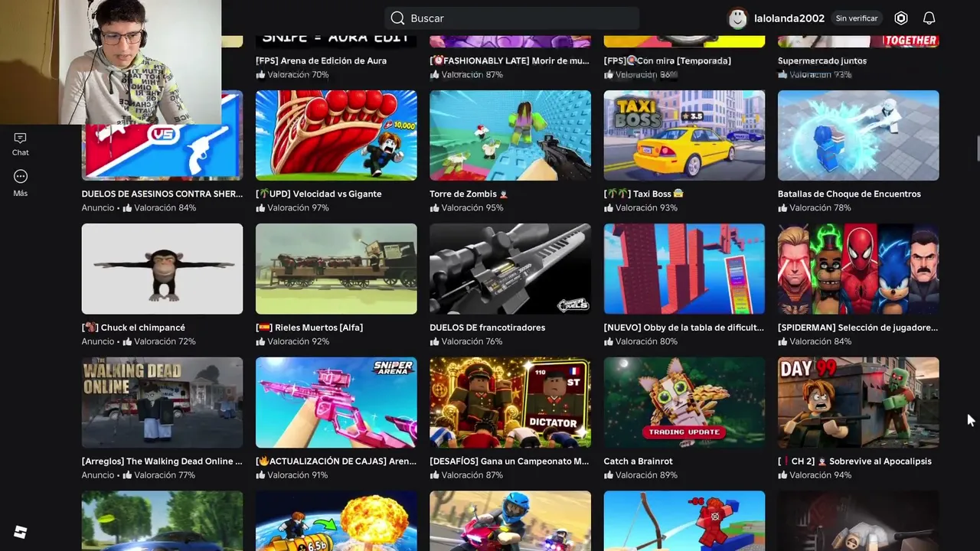This screenshot has height=551, width=980.
Task: Click the DUELOS DE ASESINOS CONTRA SHER... title
Action: point(162,194)
